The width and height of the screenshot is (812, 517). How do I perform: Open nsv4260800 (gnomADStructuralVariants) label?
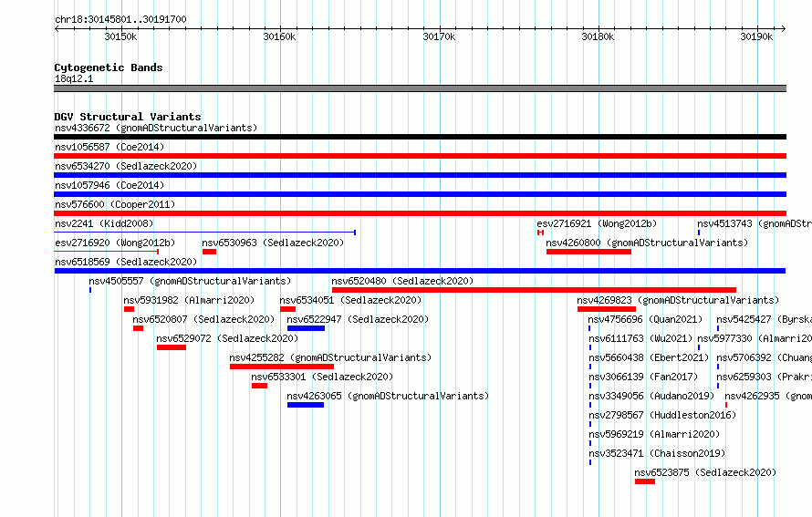click(x=647, y=243)
